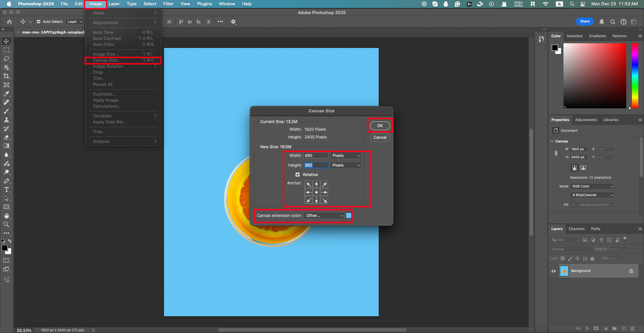644x333 pixels.
Task: Select the Brush tool
Action: (7, 111)
